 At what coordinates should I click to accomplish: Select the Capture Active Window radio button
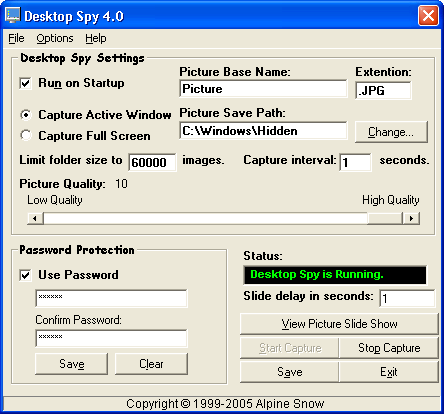pos(26,115)
